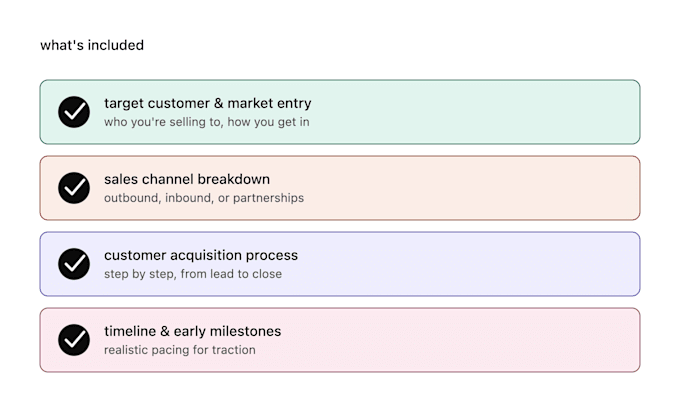680x400 pixels.
Task: Click 'outbound, inbound, or partnerships' subtitle
Action: 204,198
